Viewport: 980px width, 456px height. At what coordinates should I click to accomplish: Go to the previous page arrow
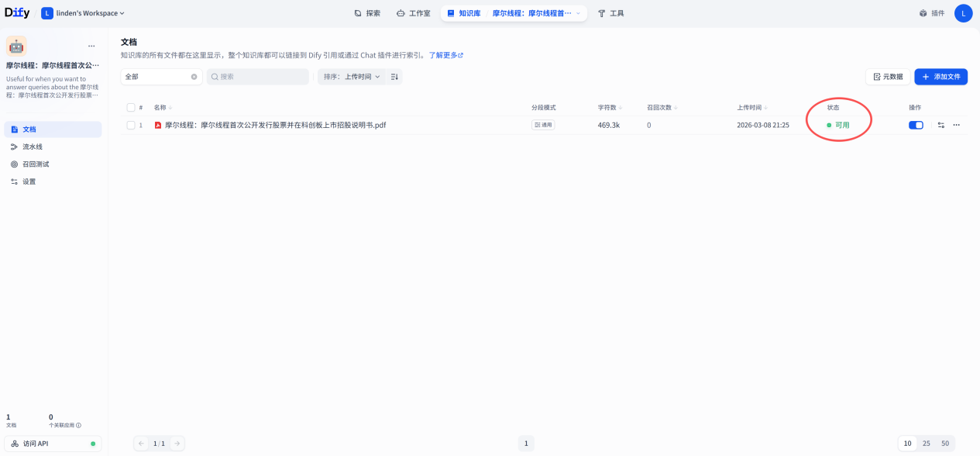coord(141,444)
